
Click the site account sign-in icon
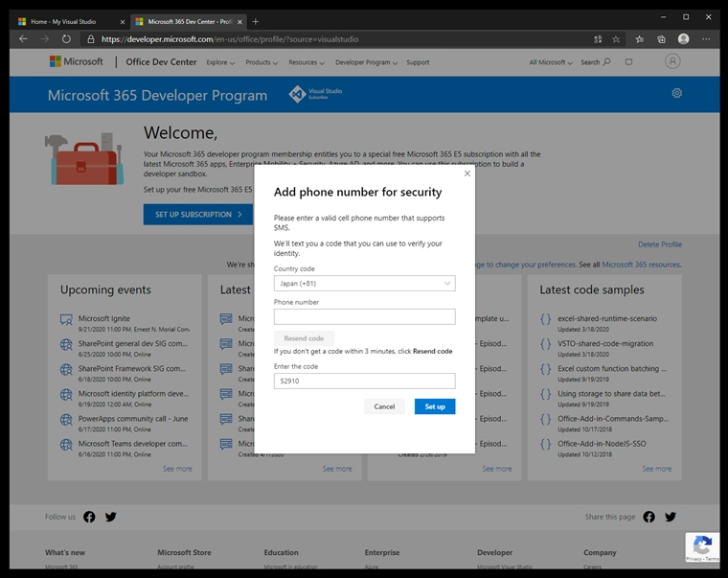point(672,61)
